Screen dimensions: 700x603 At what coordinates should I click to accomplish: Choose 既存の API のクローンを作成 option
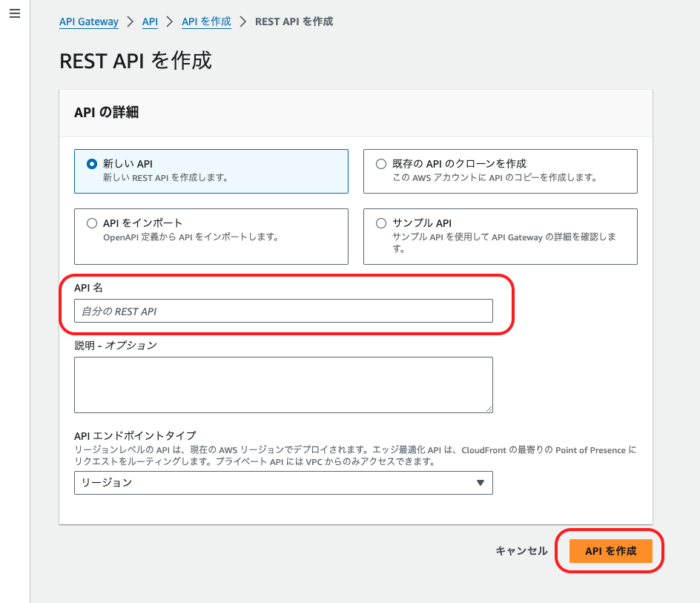coord(380,164)
